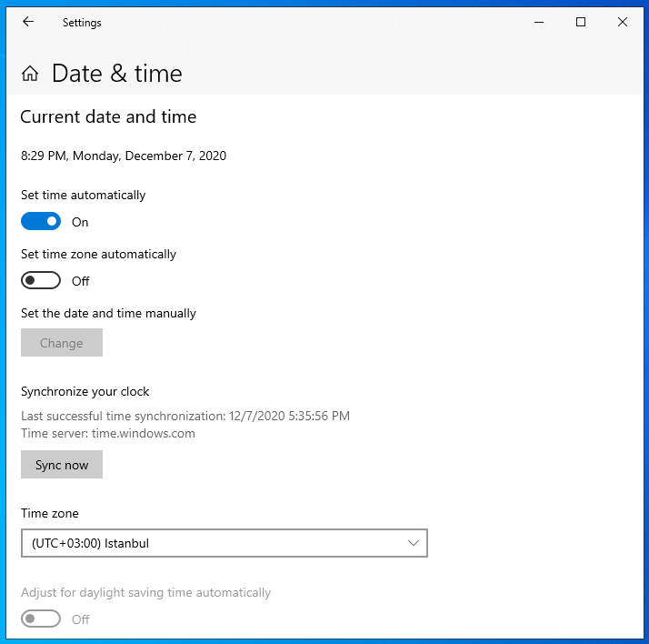
Task: Click the Last successful time synchronization text
Action: [185, 416]
